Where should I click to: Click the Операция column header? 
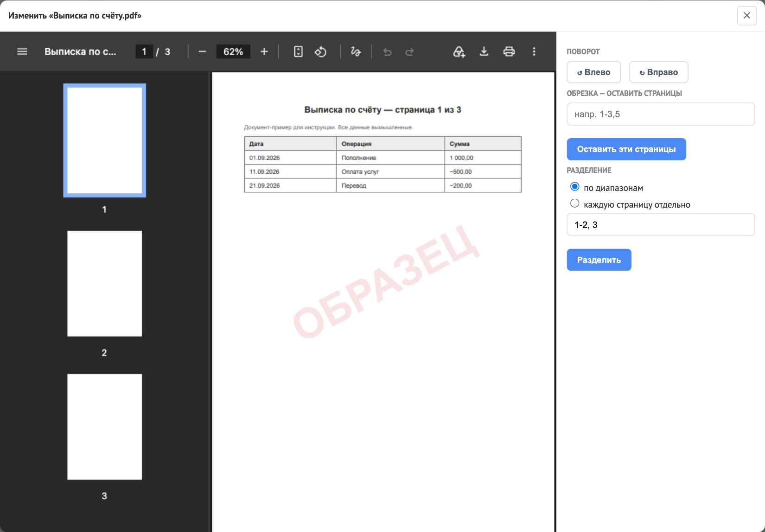click(390, 144)
